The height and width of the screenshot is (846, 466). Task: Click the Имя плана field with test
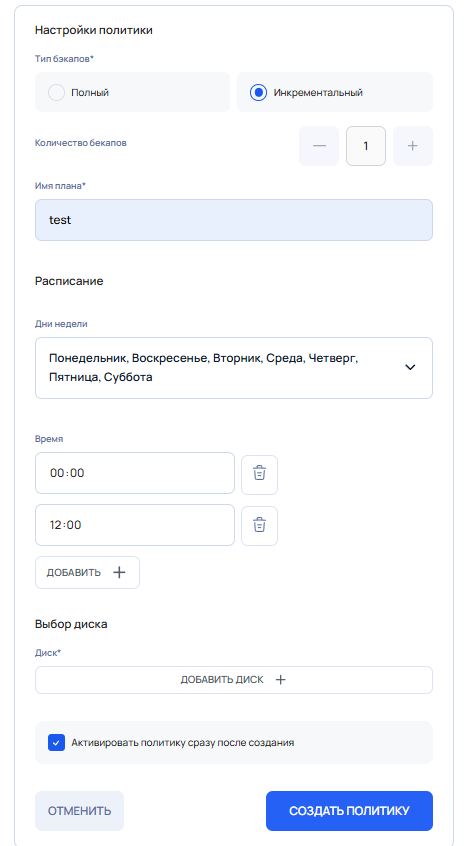click(x=234, y=220)
